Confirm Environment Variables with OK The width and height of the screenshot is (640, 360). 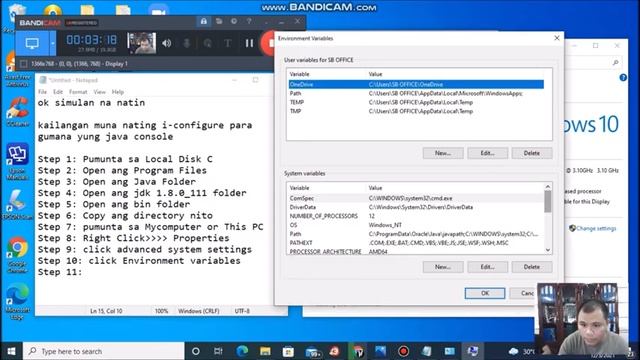tap(484, 293)
